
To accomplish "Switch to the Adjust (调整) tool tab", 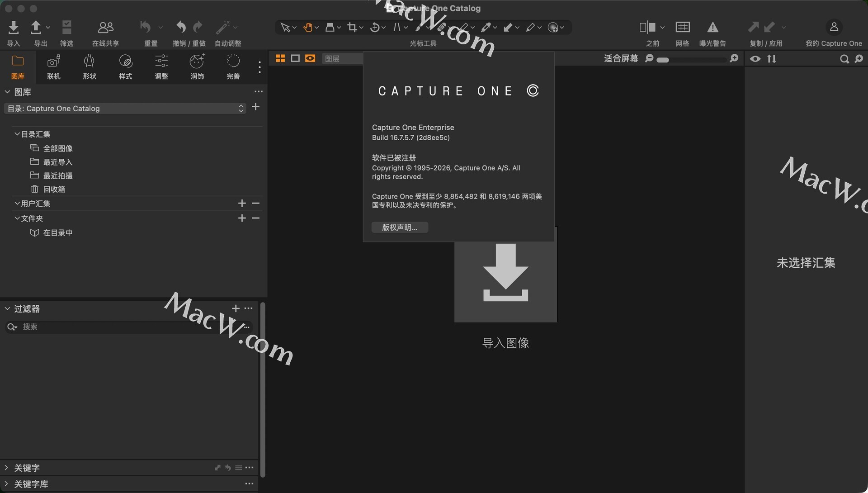I will point(161,66).
